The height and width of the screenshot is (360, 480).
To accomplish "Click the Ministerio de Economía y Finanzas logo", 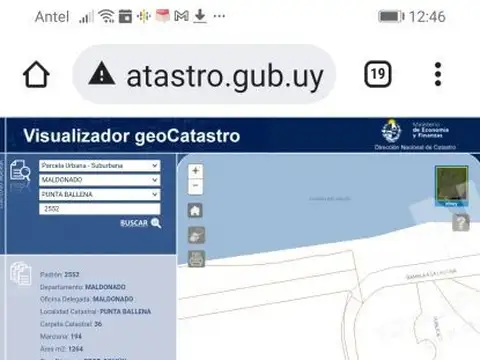I will [x=415, y=135].
